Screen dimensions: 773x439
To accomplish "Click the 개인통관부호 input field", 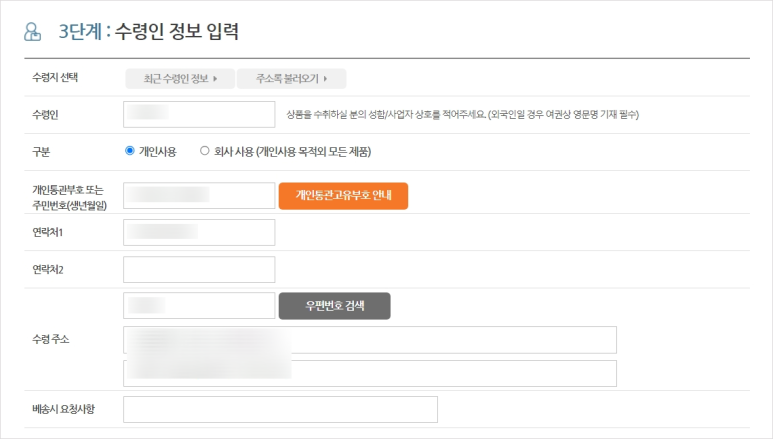I will coord(199,196).
